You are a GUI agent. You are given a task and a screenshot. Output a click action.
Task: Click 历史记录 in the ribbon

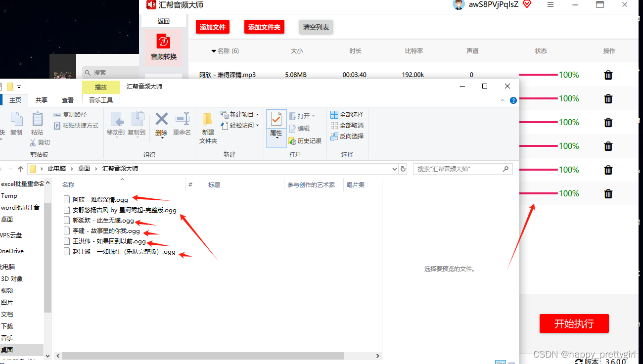click(x=305, y=141)
